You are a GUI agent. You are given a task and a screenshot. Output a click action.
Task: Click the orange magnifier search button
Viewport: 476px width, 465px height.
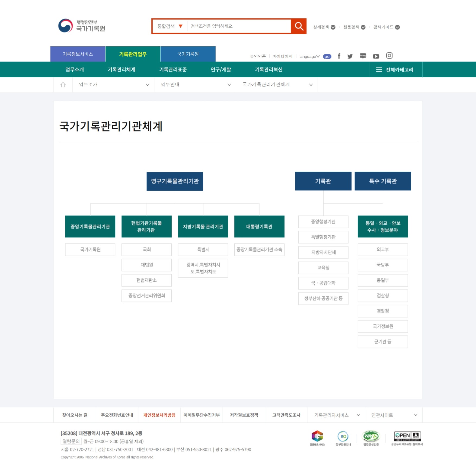[x=299, y=26]
